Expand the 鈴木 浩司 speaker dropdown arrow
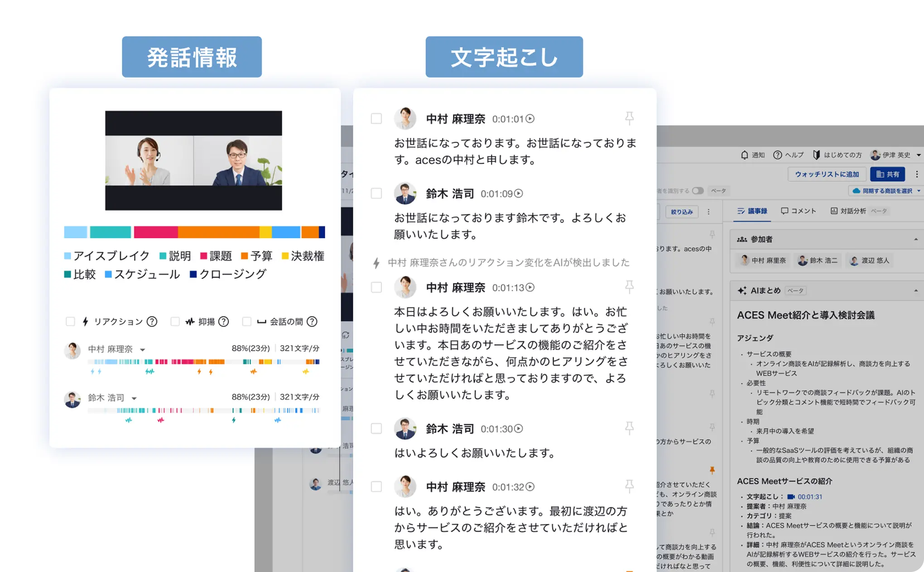This screenshot has width=924, height=572. pos(134,399)
